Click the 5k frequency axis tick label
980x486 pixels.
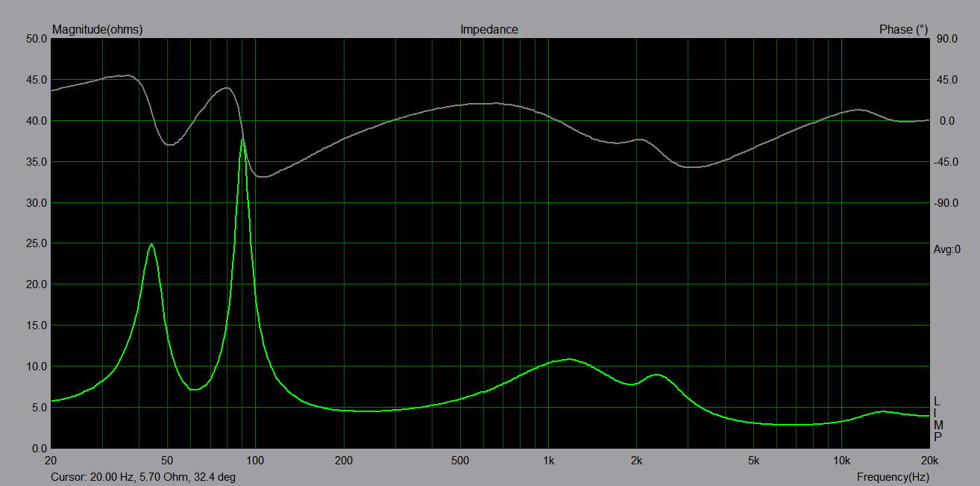(x=753, y=460)
